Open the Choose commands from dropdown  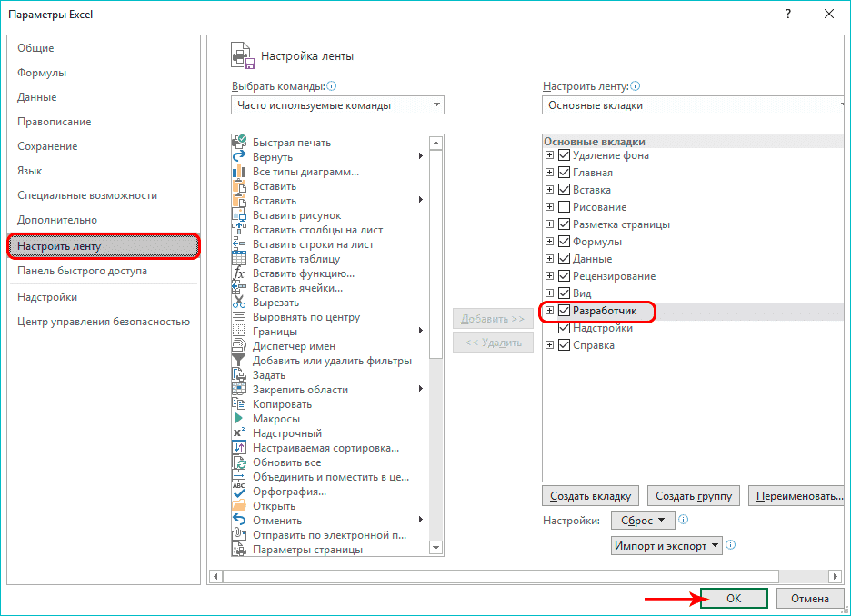(337, 105)
